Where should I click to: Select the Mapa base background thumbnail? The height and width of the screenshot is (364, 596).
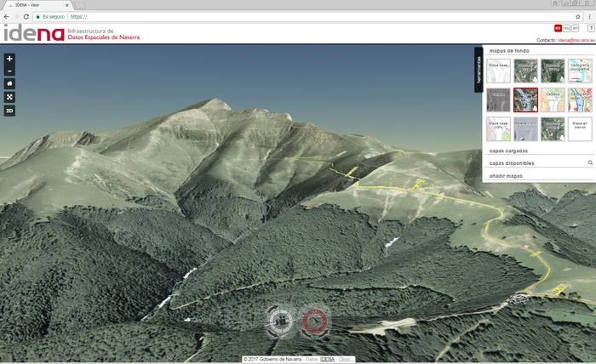pyautogui.click(x=498, y=71)
